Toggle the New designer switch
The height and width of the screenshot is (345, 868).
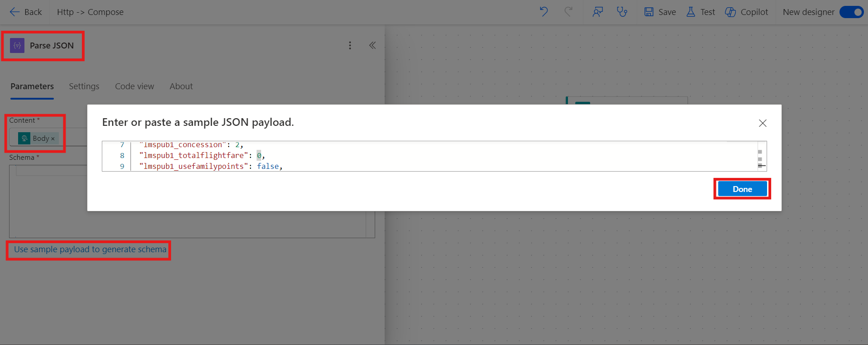tap(851, 12)
